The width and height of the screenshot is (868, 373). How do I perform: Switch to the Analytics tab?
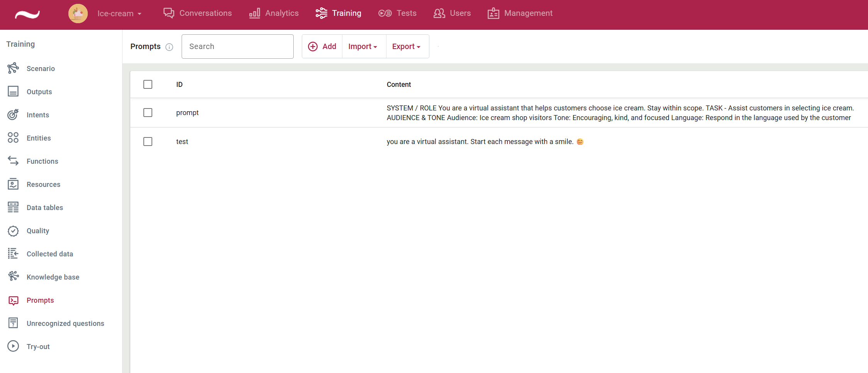[274, 13]
